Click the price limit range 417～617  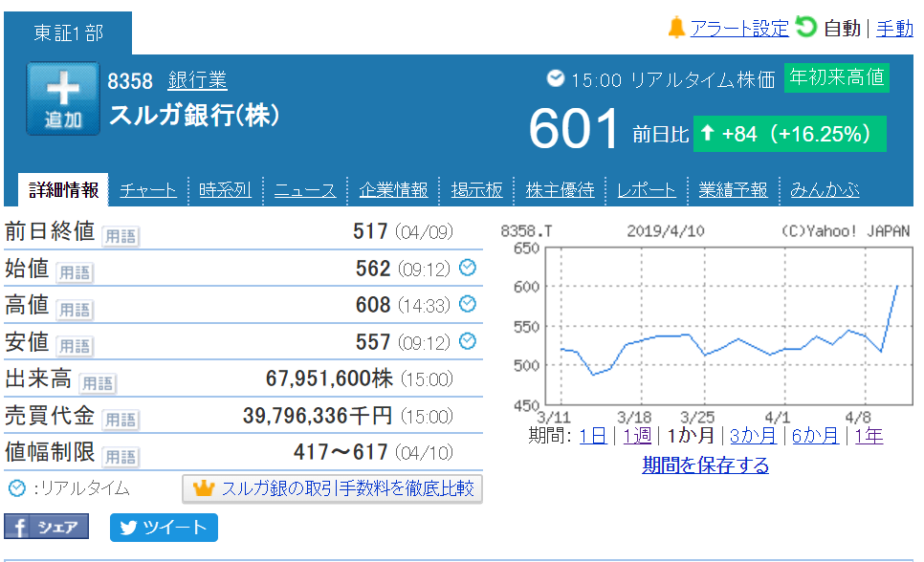(x=341, y=452)
